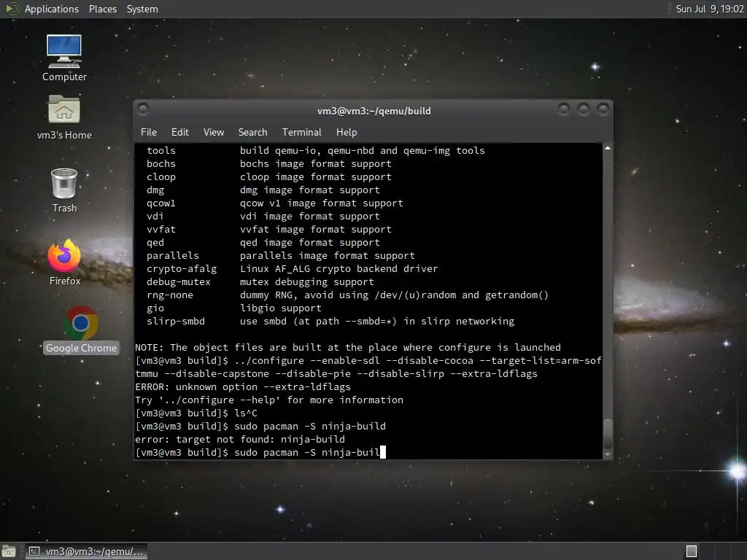Click the MATE logo in top panel
The image size is (747, 560).
coord(12,9)
